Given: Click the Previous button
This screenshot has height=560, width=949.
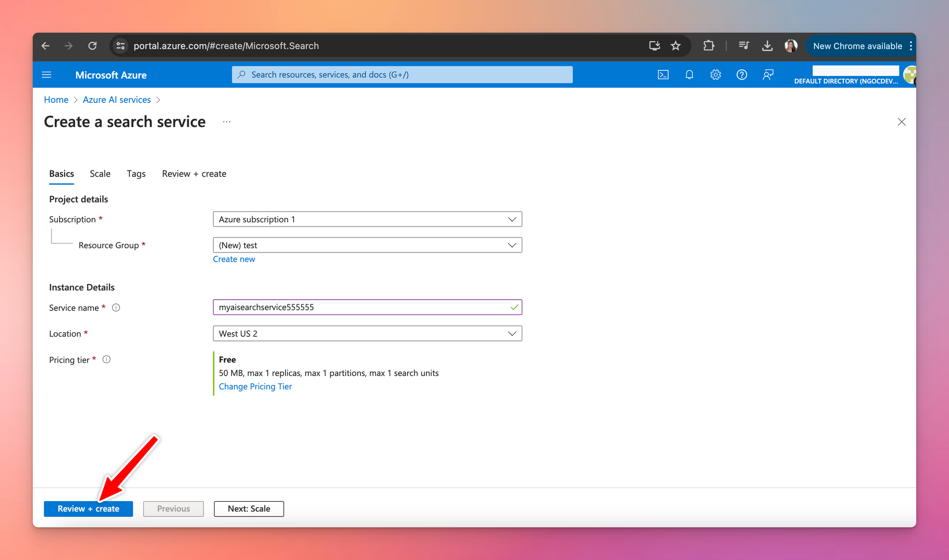Looking at the screenshot, I should point(173,509).
